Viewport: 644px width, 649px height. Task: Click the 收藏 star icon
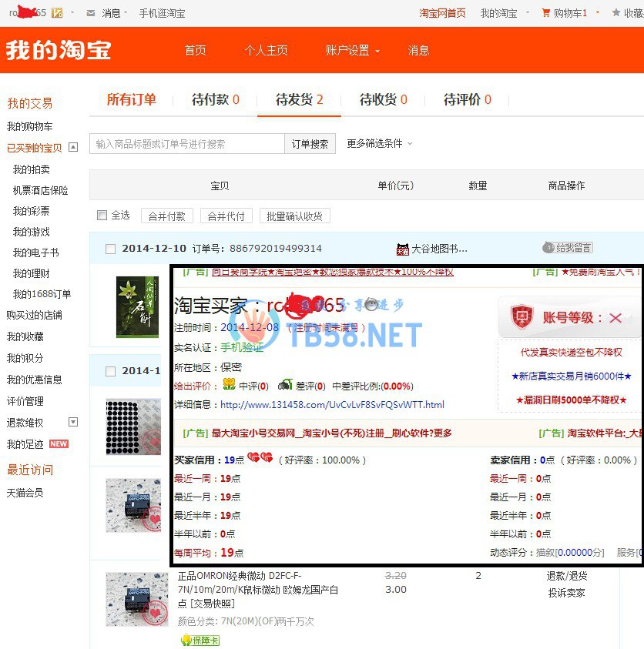pyautogui.click(x=616, y=13)
